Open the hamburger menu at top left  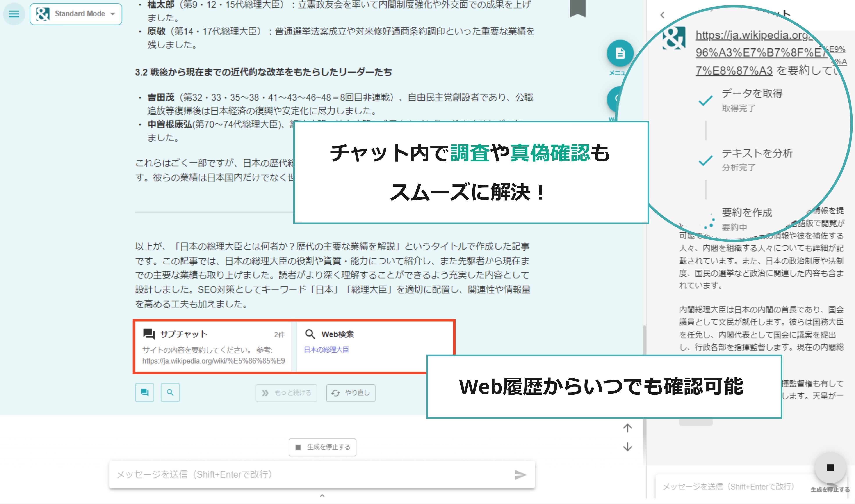(14, 14)
